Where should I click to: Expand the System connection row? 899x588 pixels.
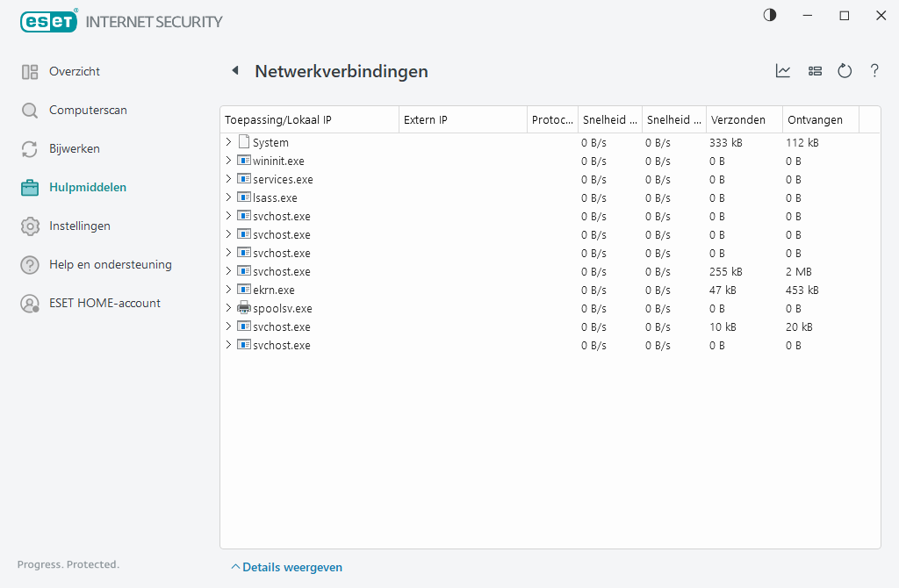tap(228, 142)
